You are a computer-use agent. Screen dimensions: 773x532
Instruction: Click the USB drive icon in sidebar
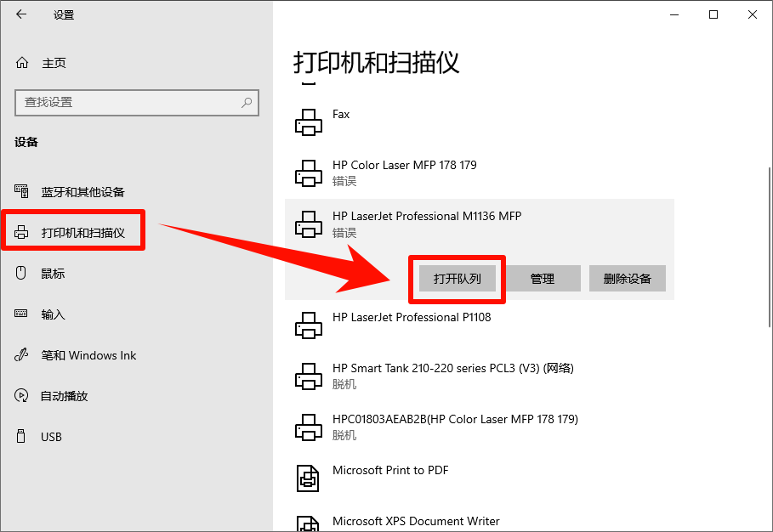point(20,436)
